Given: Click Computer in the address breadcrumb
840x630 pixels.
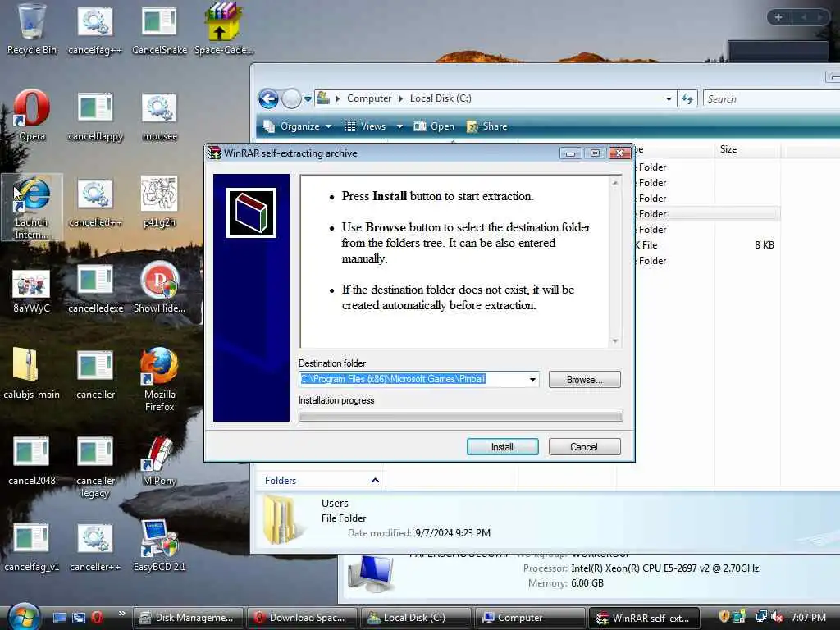Looking at the screenshot, I should 368,98.
